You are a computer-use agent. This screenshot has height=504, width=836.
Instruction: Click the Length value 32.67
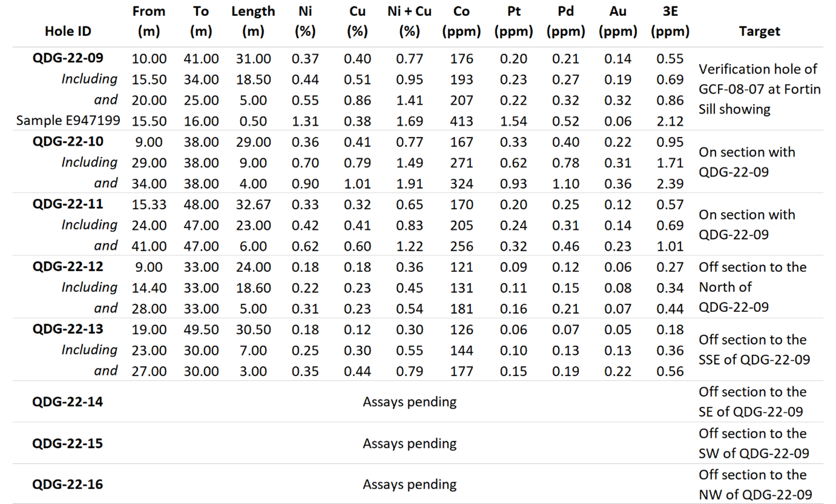pyautogui.click(x=253, y=204)
